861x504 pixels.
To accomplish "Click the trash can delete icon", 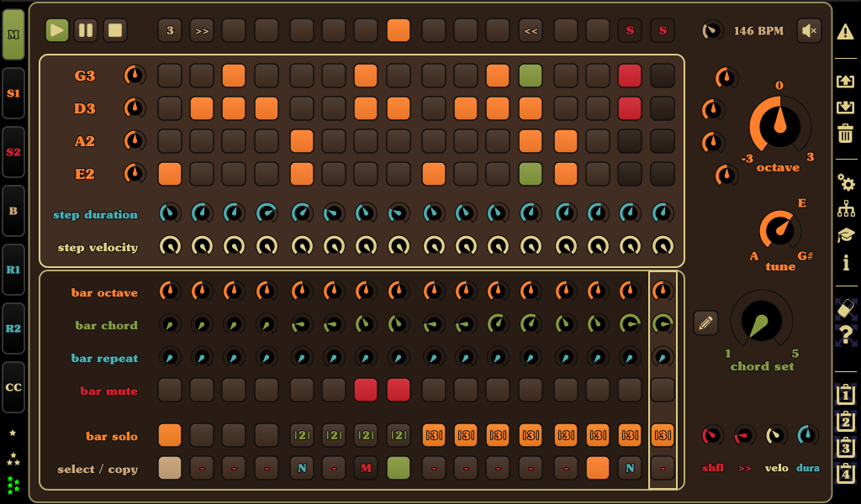I will coord(846,134).
